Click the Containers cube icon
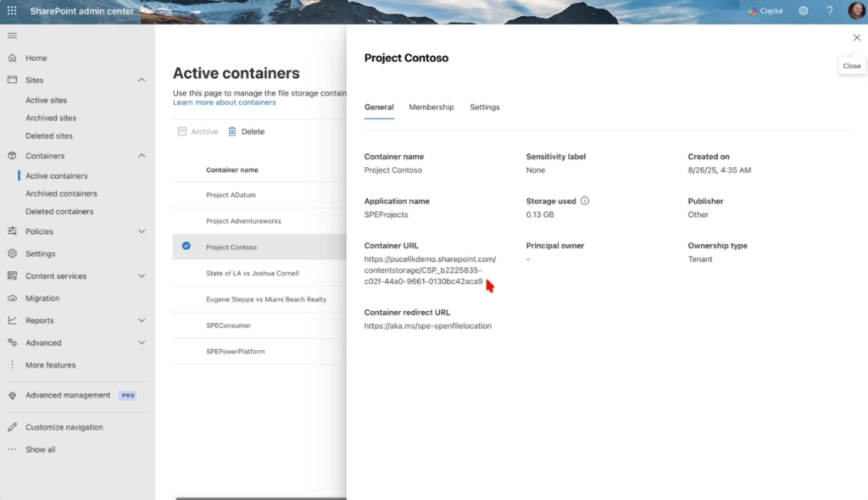 (12, 156)
